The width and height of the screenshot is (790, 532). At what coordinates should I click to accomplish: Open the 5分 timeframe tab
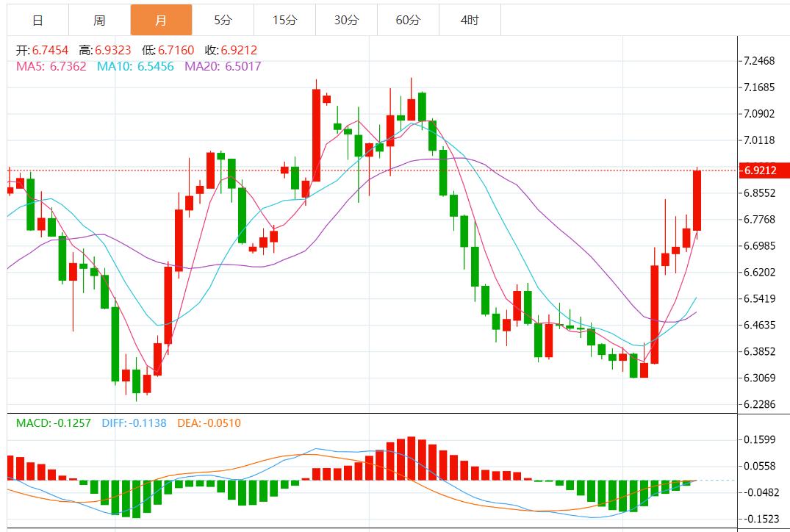click(x=223, y=20)
